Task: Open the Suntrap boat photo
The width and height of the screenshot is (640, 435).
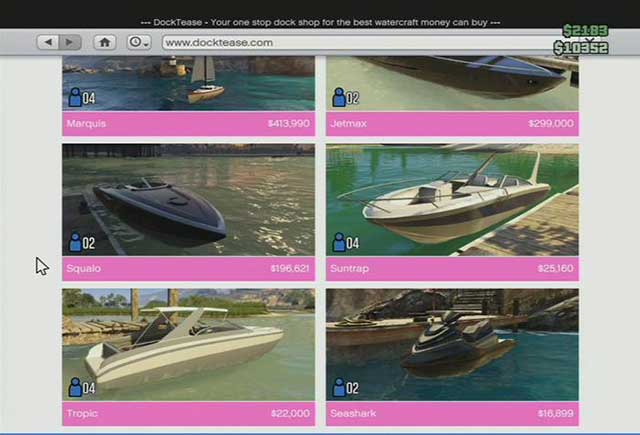Action: 452,200
